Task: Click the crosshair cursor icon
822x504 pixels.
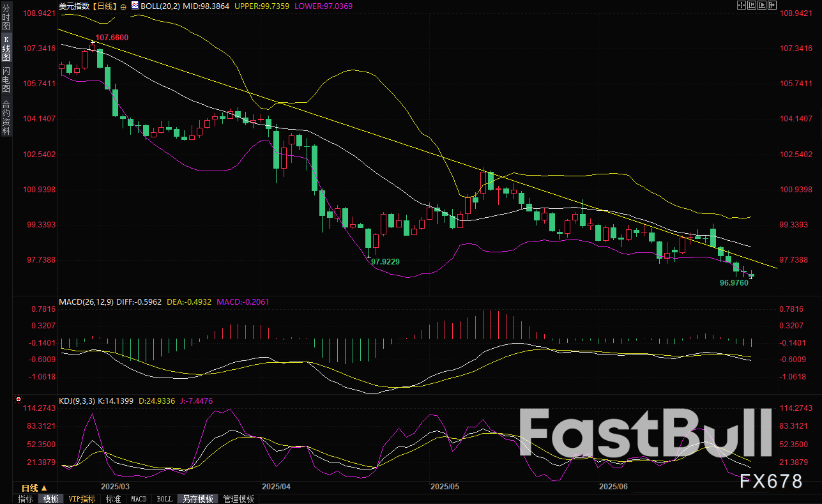Action: coord(741,5)
